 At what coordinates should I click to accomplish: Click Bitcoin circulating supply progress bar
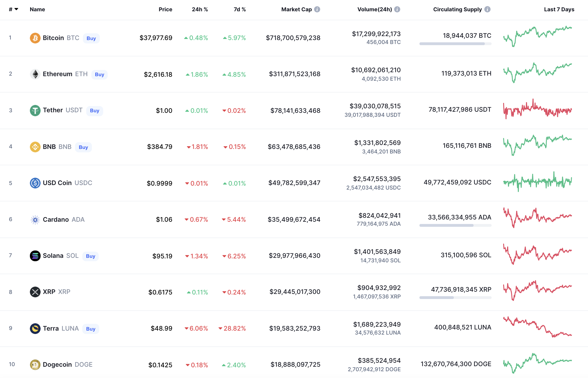455,44
